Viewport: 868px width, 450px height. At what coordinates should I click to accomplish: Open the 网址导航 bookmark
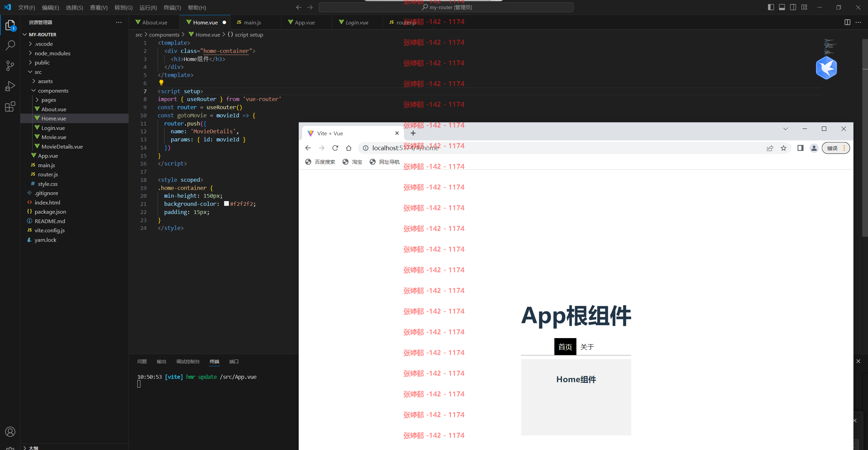pyautogui.click(x=384, y=162)
